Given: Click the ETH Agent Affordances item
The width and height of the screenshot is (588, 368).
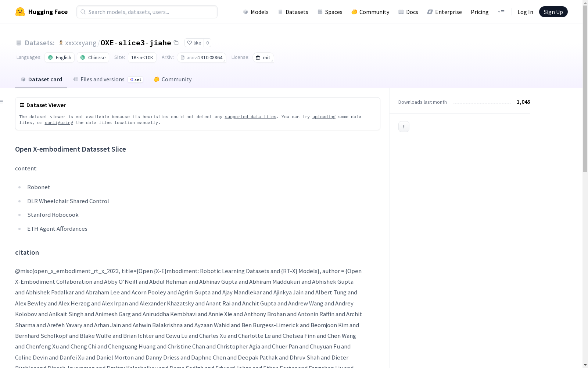Looking at the screenshot, I should tap(57, 229).
